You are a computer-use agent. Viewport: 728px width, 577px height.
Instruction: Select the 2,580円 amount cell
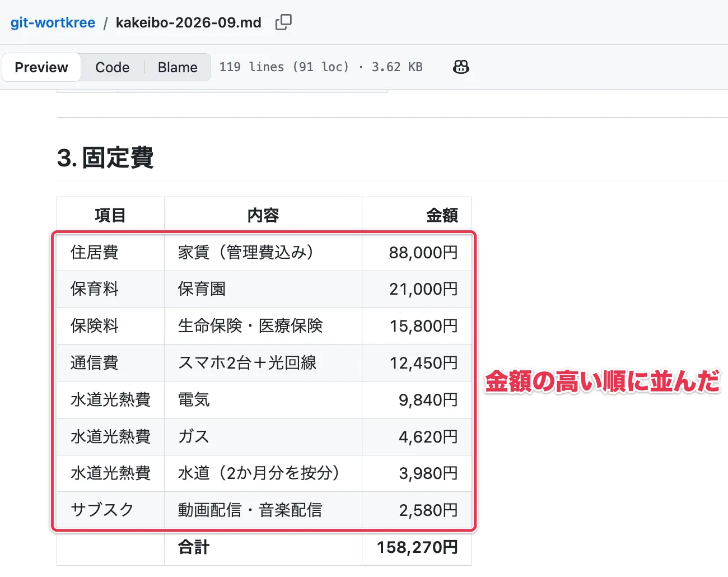click(417, 510)
